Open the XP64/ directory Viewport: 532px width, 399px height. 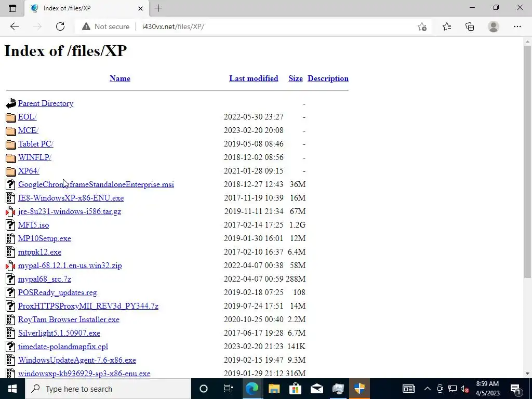coord(29,170)
